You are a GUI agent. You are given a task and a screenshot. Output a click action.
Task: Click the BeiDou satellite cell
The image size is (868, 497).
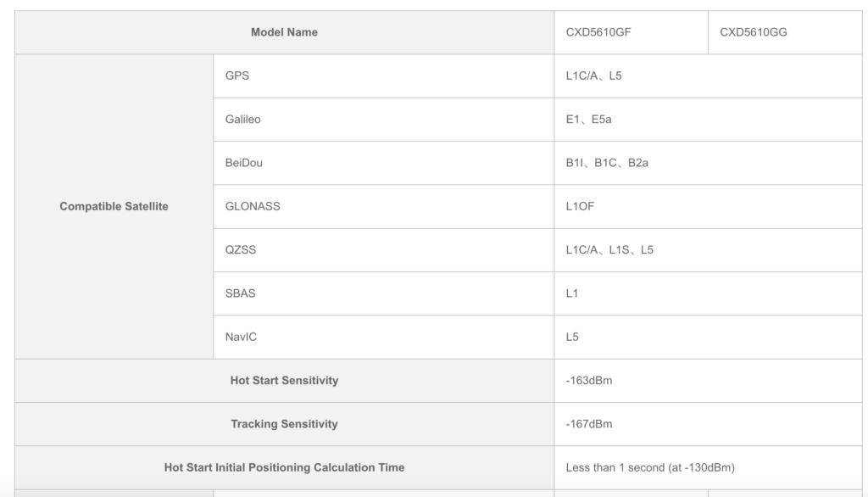tap(384, 163)
